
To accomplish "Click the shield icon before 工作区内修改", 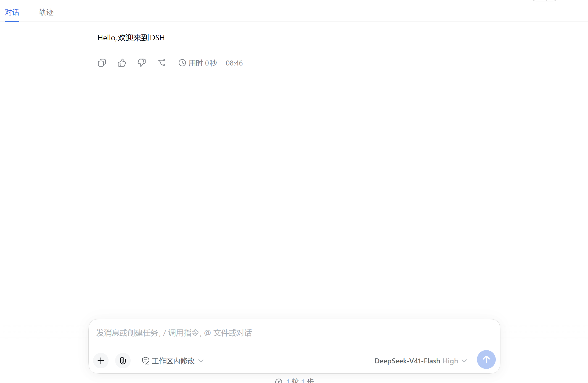I will 146,361.
